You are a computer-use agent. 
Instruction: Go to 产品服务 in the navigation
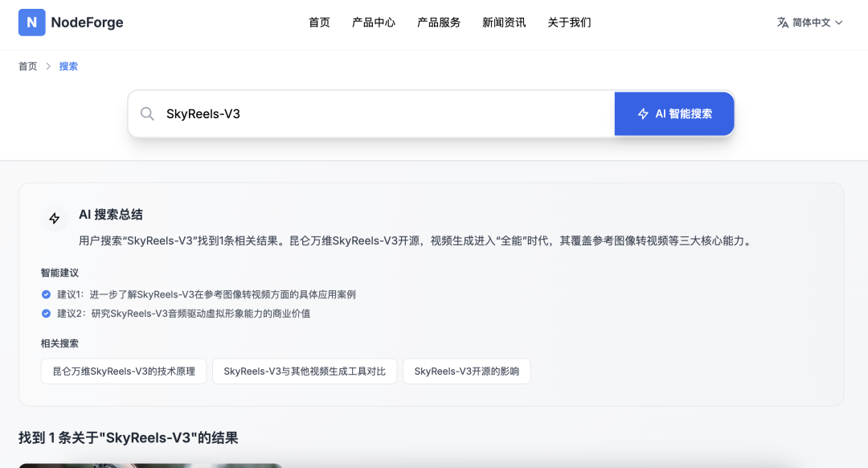[x=439, y=23]
